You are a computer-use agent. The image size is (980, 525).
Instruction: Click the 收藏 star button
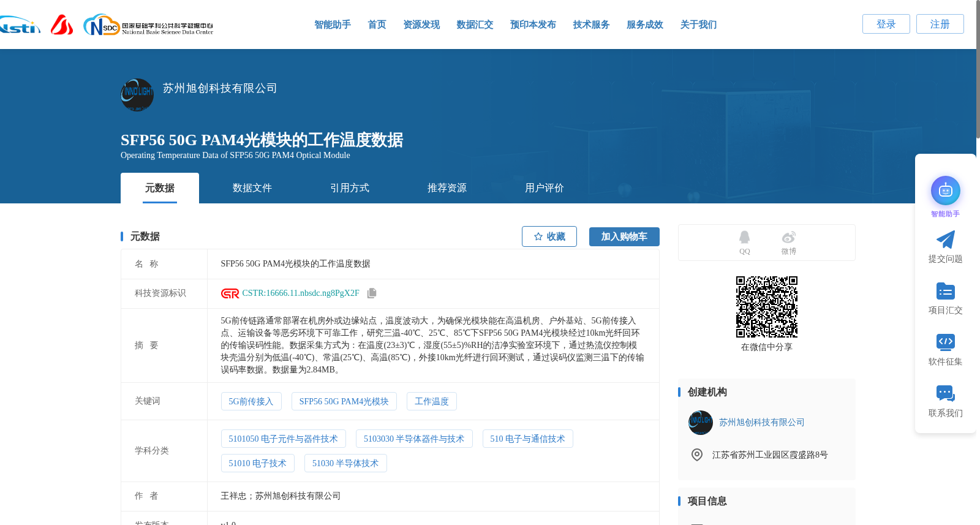pyautogui.click(x=549, y=236)
